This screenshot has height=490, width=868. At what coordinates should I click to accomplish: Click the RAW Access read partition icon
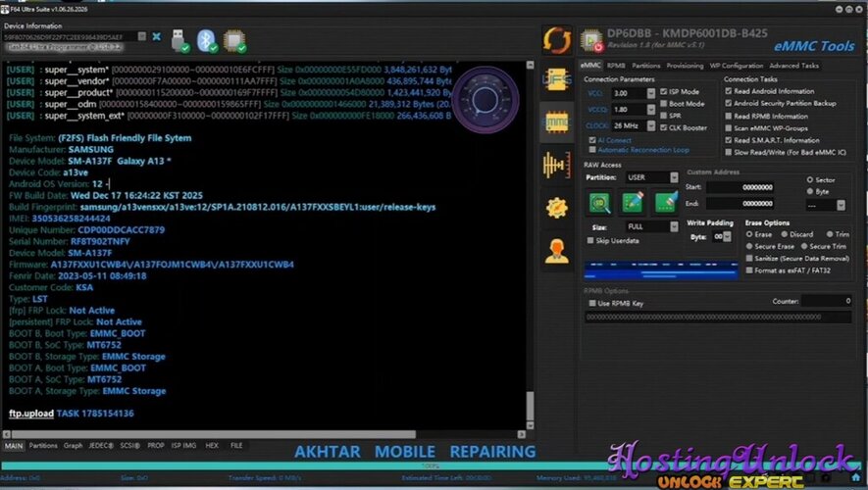point(599,203)
